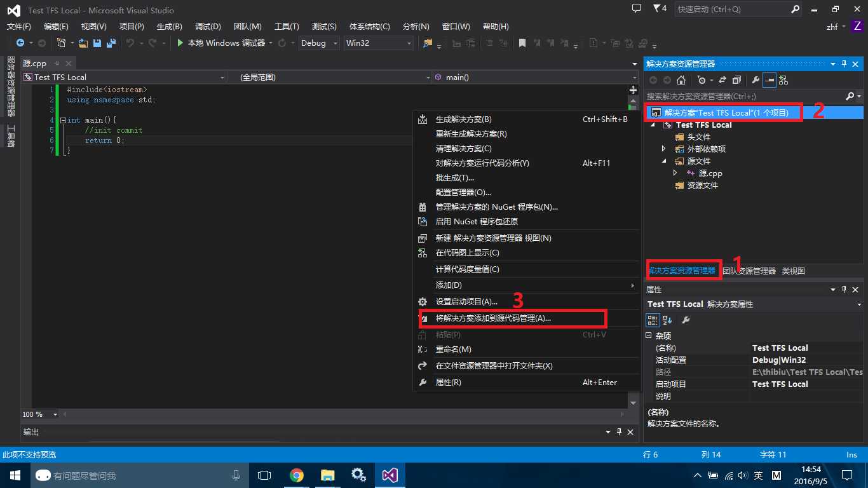Open the 100 % zoom dropdown

pyautogui.click(x=55, y=414)
